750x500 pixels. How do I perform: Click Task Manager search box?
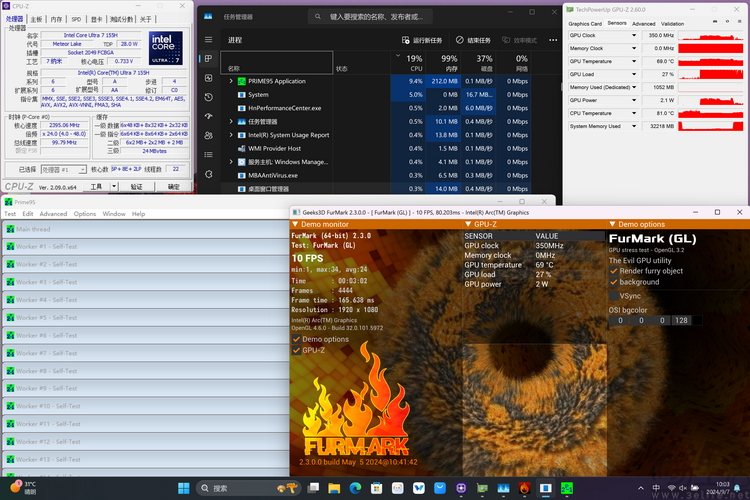point(371,17)
